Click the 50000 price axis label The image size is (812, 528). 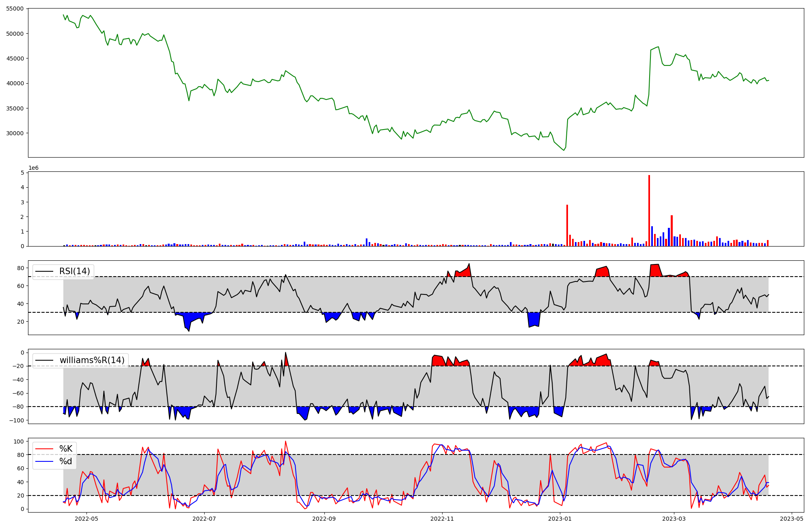(x=15, y=34)
